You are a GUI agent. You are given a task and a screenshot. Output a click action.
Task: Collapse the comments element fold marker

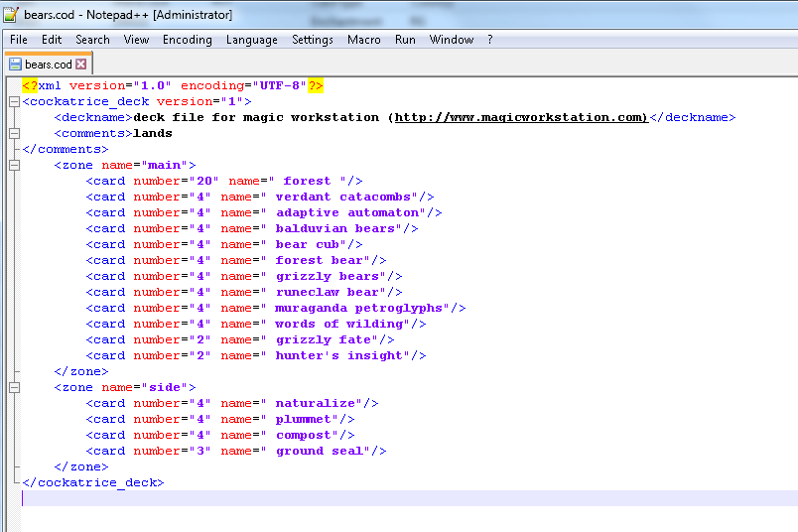pyautogui.click(x=15, y=133)
